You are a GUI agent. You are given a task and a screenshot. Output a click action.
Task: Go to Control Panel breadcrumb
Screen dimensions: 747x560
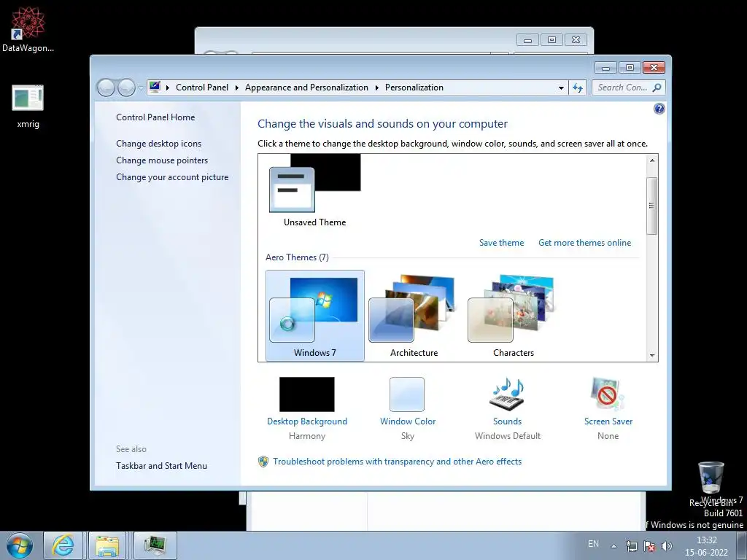[x=202, y=87]
